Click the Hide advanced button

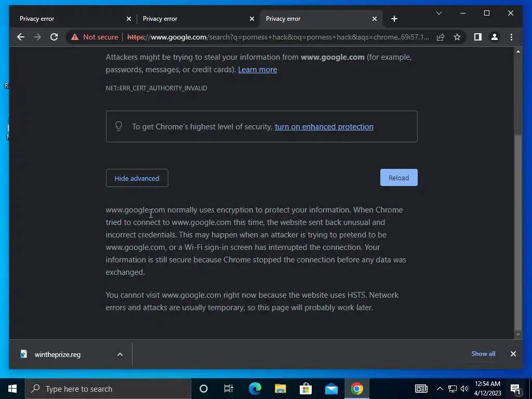pos(137,178)
